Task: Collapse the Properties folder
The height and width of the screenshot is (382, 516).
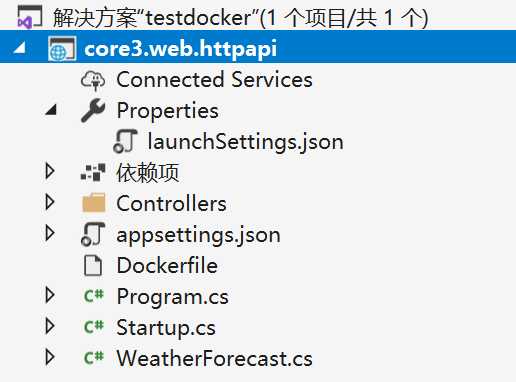Action: pos(51,110)
